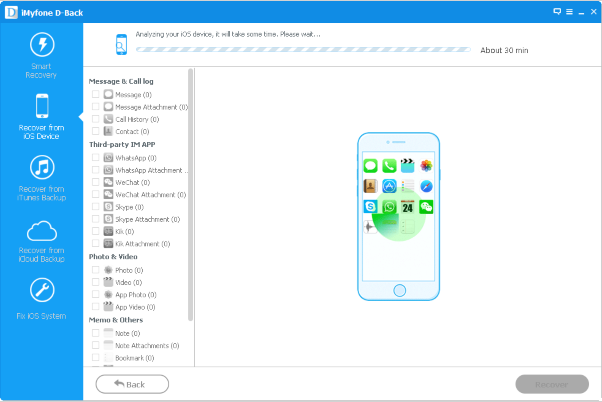Screen dimensions: 602x402
Task: Click the iMyfone D-Back logo icon
Action: coord(11,12)
